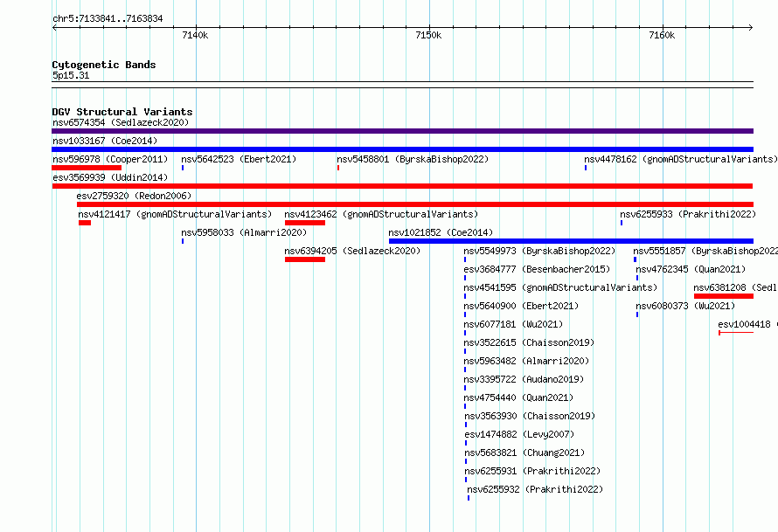Click the left arrow of the ruler
The width and height of the screenshot is (778, 532).
[54, 28]
